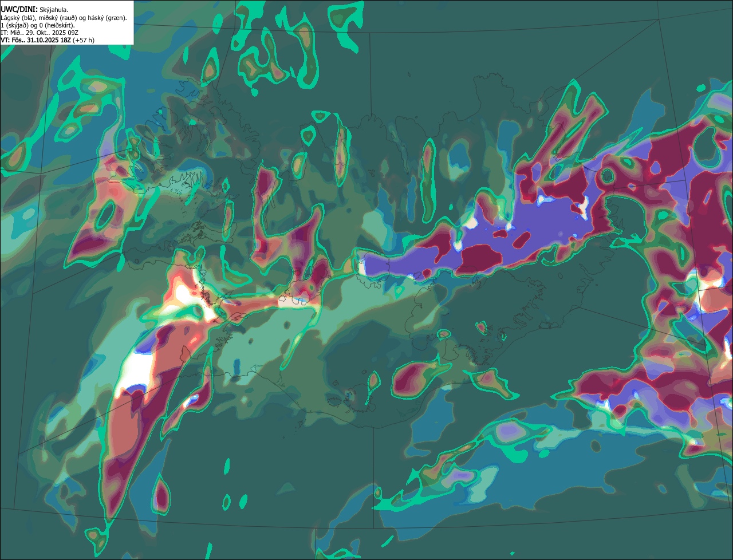Click the 'VT: Fös.. 31.10.2025 18Z' text
The width and height of the screenshot is (733, 560).
[36, 40]
